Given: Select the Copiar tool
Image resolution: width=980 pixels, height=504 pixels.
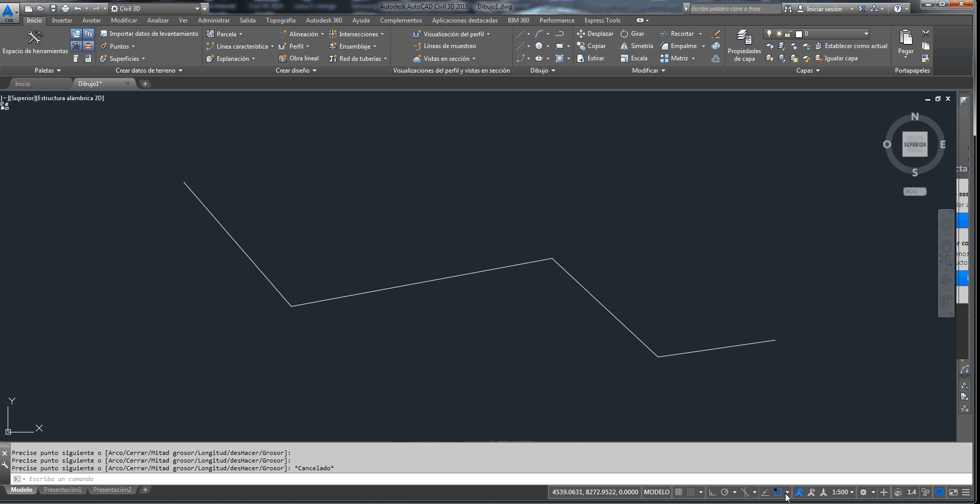Looking at the screenshot, I should (x=591, y=46).
